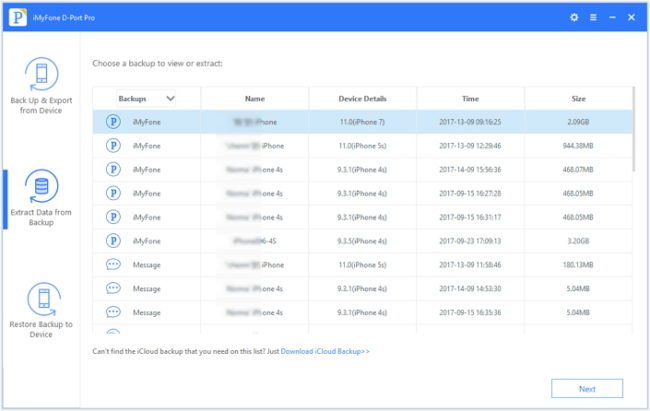Click the iMyFone icon on the 2.09GB row
The height and width of the screenshot is (411, 650).
(x=113, y=122)
